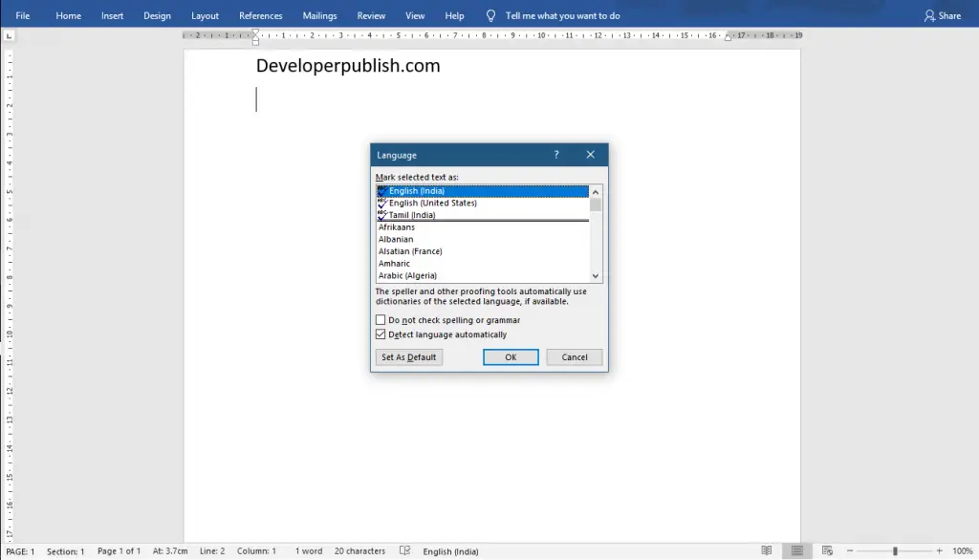Viewport: 979px width, 560px height.
Task: Open the References tab
Action: [x=260, y=15]
